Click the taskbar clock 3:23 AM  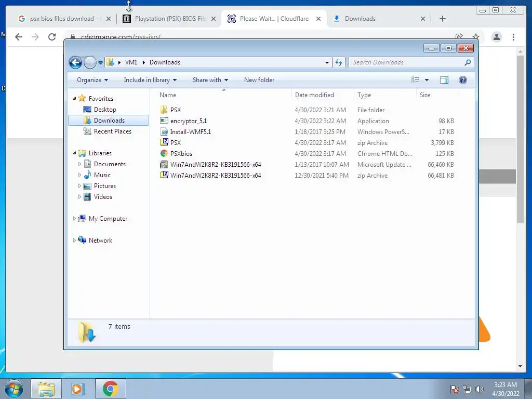tap(506, 385)
